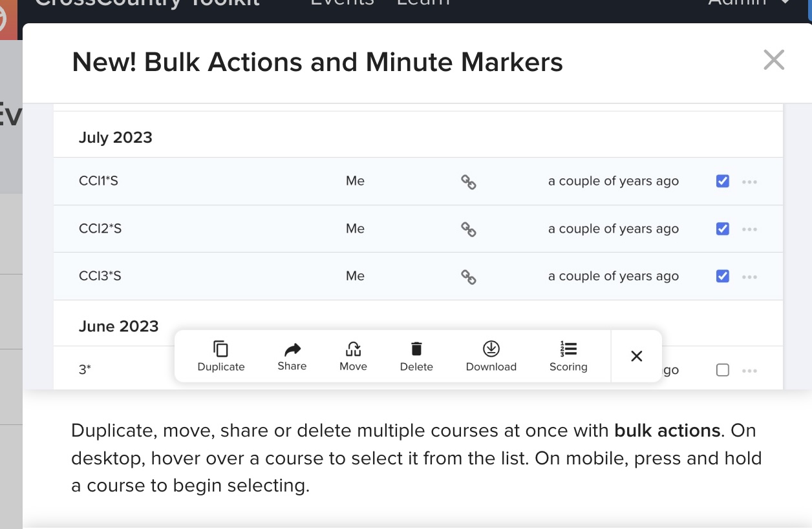Copy the share link for CCI2*S

(468, 229)
